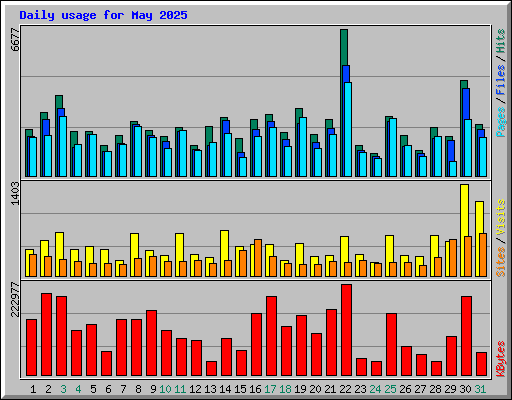Select day 12 on the x-axis
The image size is (512, 400).
click(195, 389)
